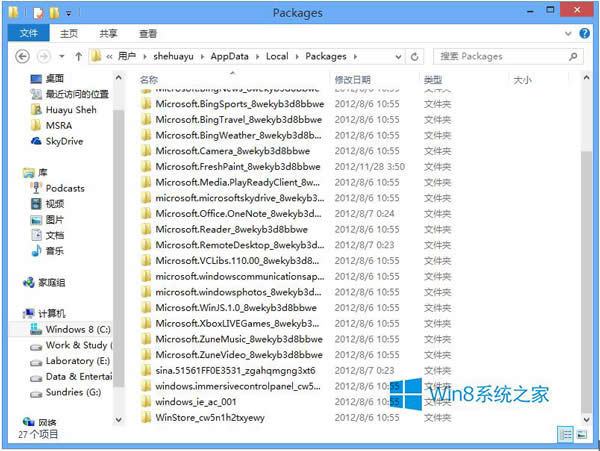This screenshot has width=600, height=451.
Task: Sort by the 大小 column header
Action: point(522,80)
